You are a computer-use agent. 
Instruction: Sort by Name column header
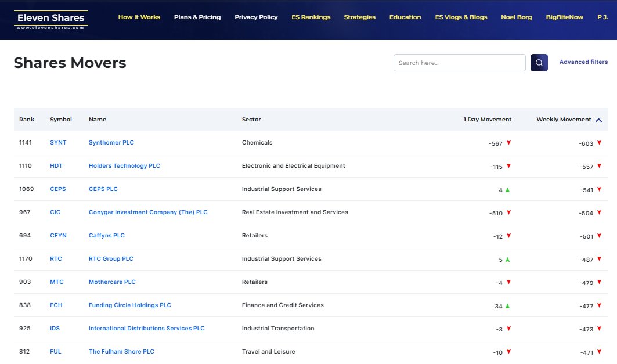point(97,119)
